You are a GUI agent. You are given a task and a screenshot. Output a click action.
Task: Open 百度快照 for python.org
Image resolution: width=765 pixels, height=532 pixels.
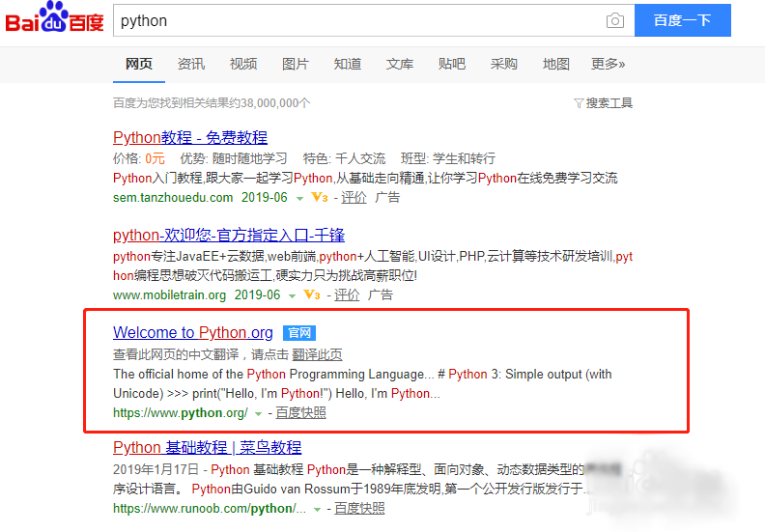(x=301, y=413)
